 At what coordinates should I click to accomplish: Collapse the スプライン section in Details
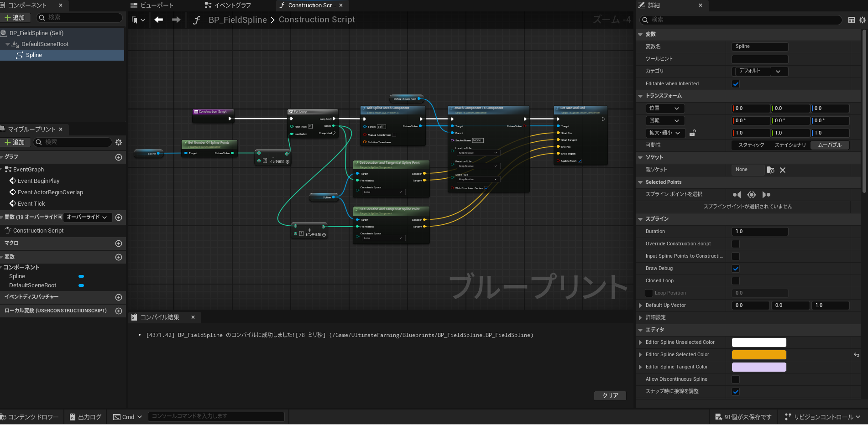click(640, 219)
